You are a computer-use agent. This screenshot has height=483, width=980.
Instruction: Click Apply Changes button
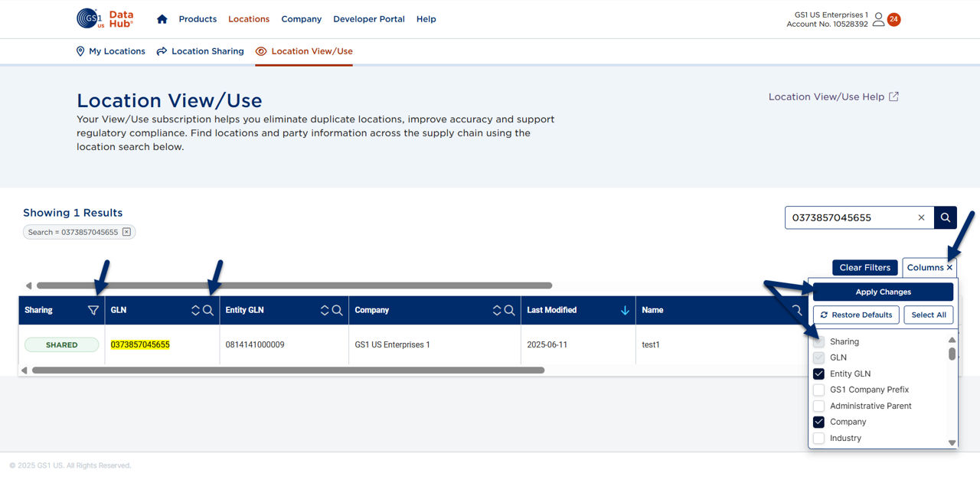(883, 292)
